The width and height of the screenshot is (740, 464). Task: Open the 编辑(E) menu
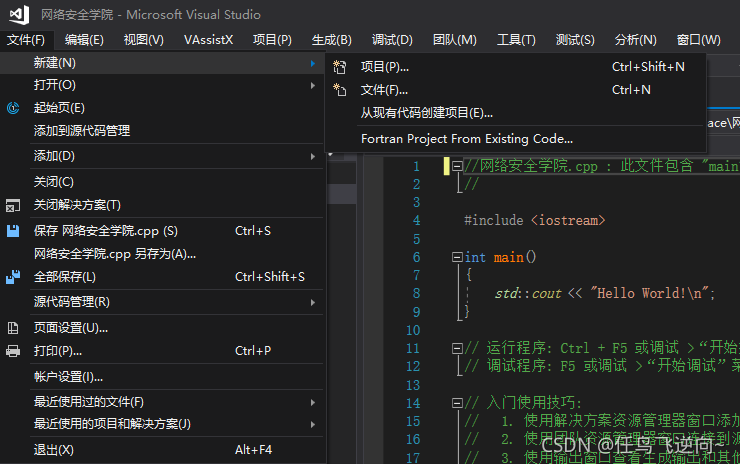84,40
